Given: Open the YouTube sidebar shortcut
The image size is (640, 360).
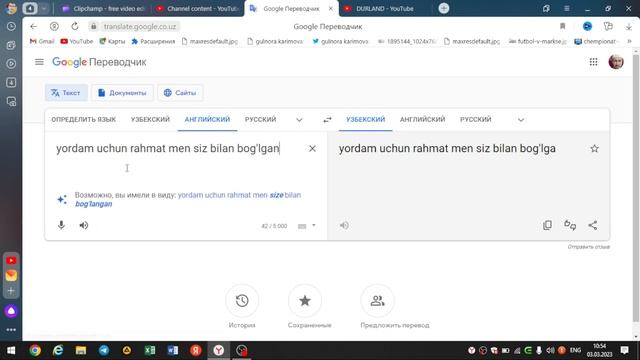Looking at the screenshot, I should pyautogui.click(x=11, y=260).
